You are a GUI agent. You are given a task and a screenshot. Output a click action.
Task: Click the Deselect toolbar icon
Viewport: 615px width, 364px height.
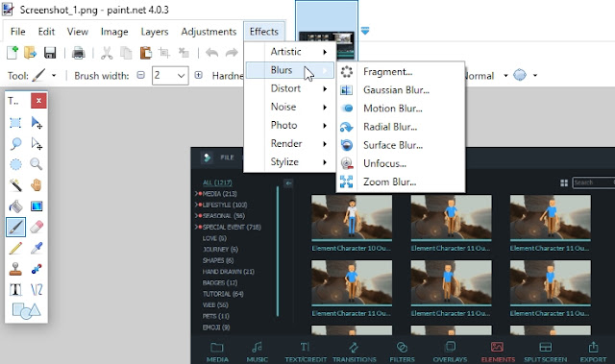tap(184, 53)
